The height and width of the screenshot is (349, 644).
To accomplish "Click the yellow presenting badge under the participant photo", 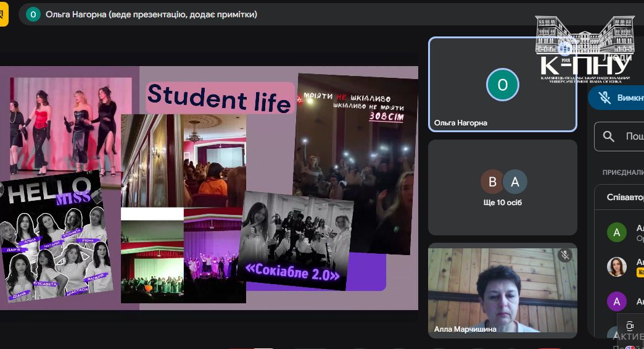I will point(640,272).
